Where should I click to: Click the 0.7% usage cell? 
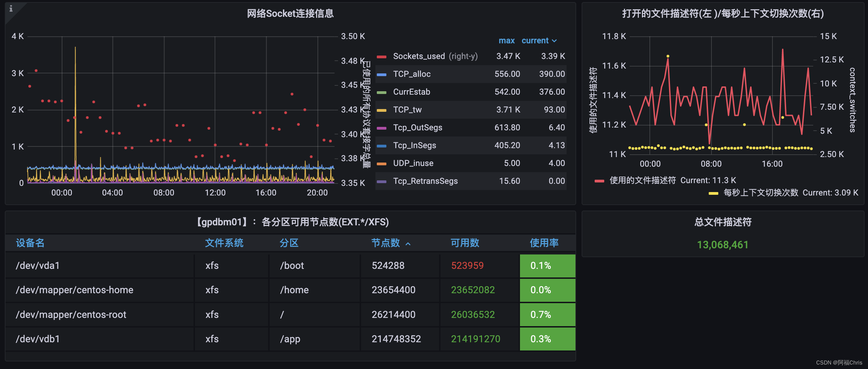547,315
